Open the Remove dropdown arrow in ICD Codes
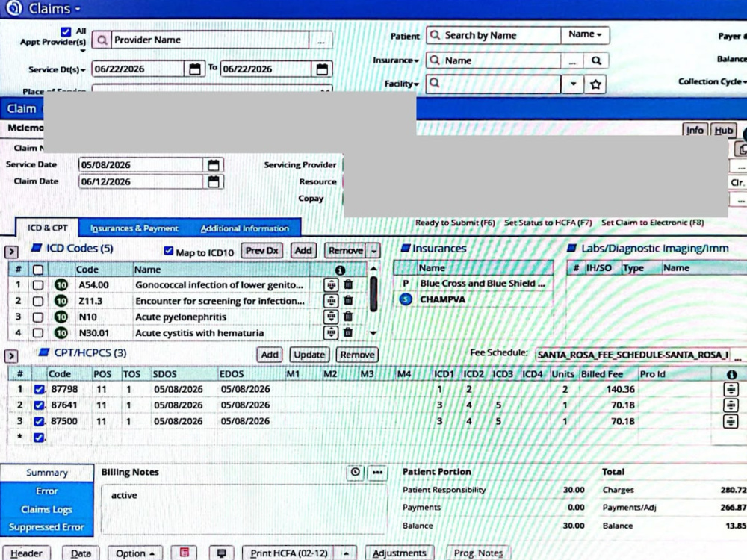This screenshot has height=560, width=747. (374, 250)
